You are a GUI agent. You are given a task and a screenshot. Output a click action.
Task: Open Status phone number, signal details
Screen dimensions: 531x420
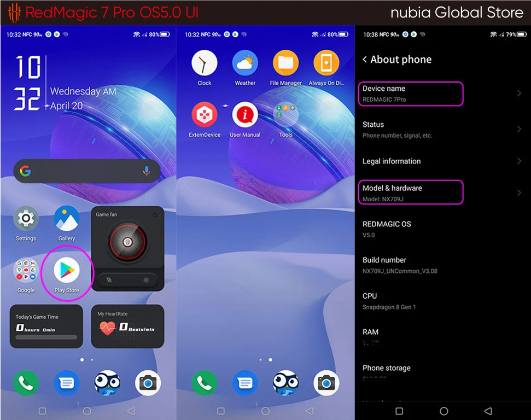pos(442,130)
